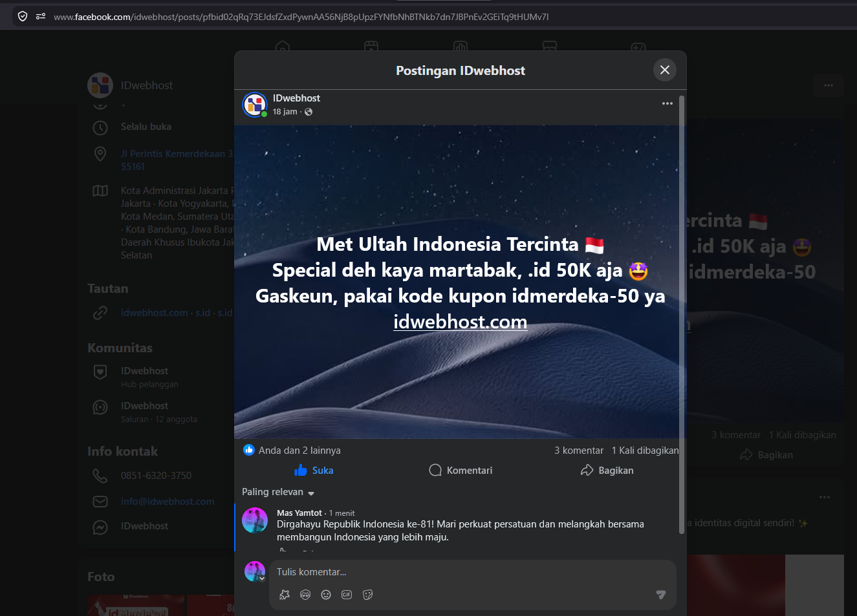Open the video tab icon in the top navigation
Viewport: 857px width, 616px height.
[371, 47]
